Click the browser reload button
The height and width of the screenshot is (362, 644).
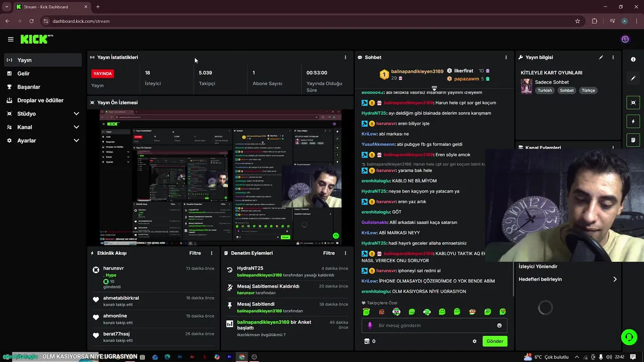coord(31,21)
